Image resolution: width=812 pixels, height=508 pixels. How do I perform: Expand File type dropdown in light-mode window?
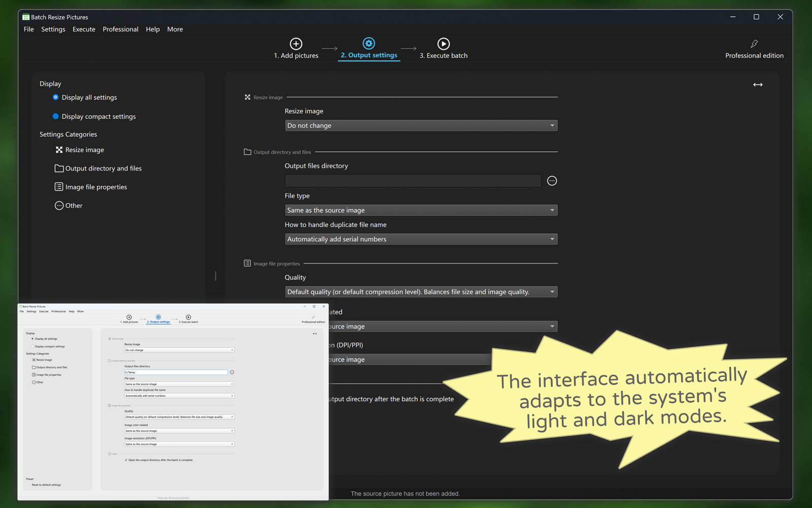coord(180,384)
